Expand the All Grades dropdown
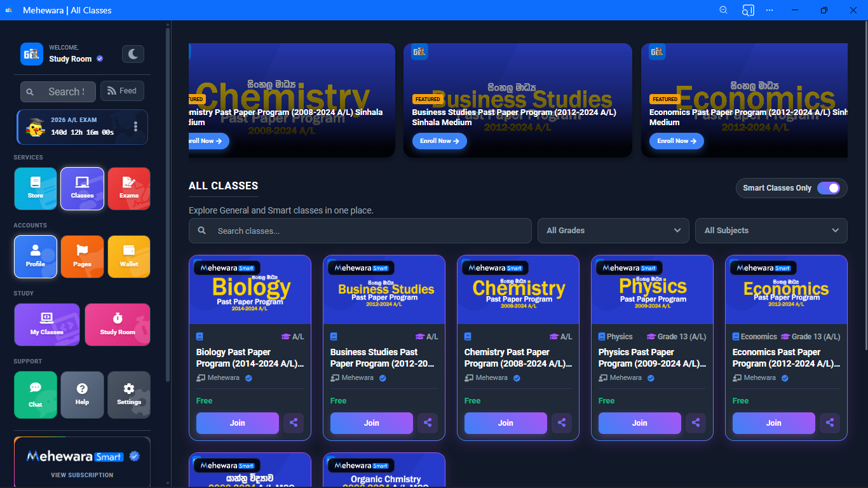Image resolution: width=868 pixels, height=488 pixels. click(x=614, y=231)
